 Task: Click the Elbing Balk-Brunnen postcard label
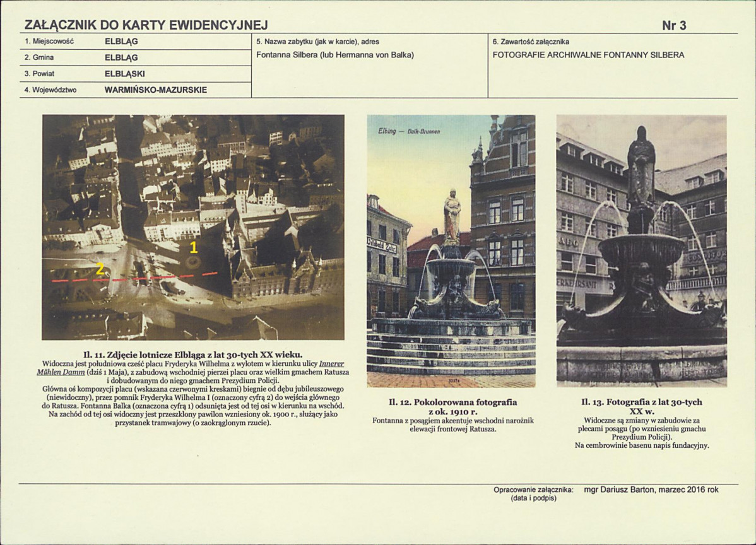pos(410,131)
